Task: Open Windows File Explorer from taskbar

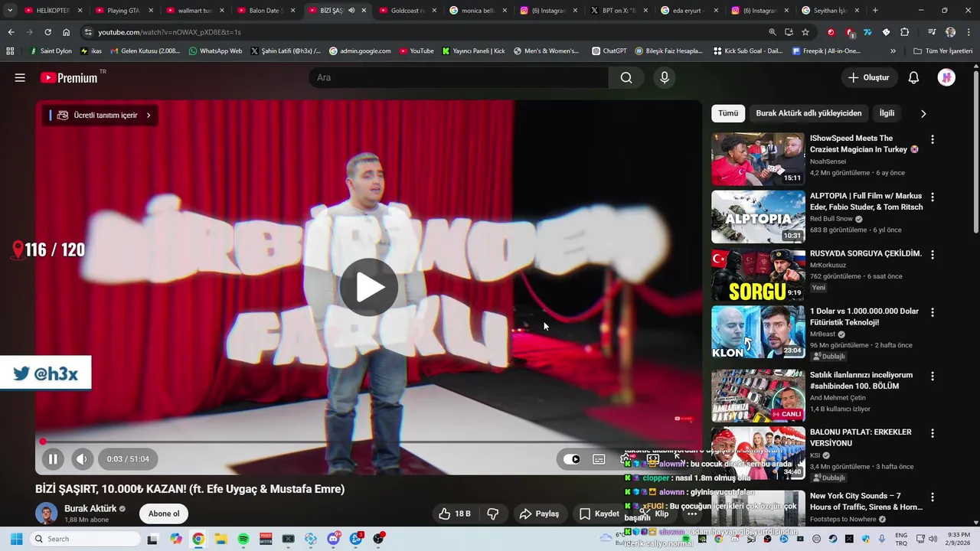Action: pos(220,539)
